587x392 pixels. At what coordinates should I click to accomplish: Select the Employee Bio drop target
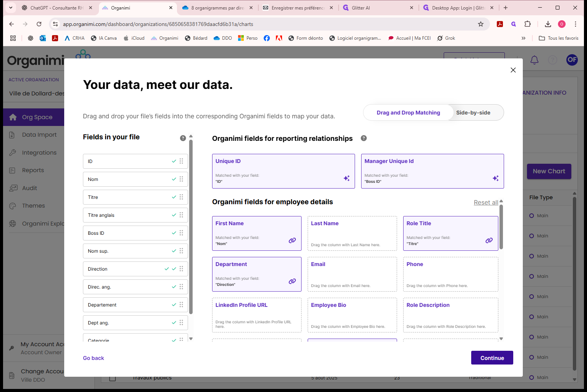pos(352,315)
